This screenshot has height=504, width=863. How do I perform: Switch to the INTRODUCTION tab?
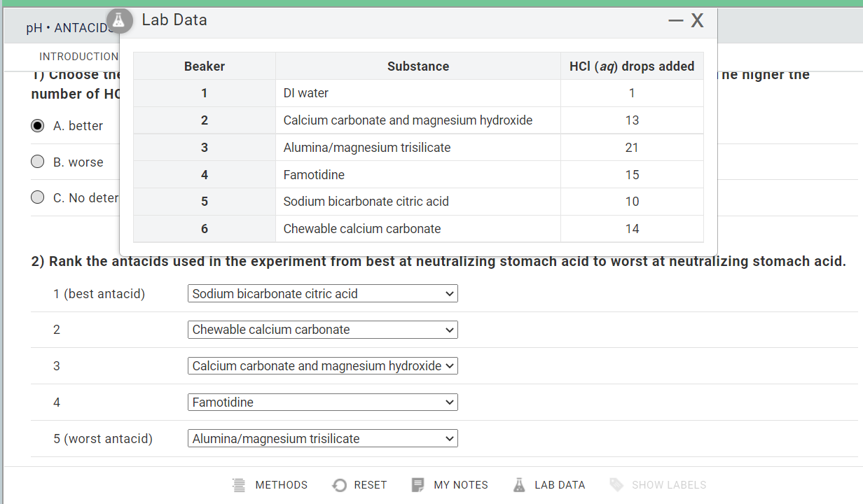pos(78,56)
